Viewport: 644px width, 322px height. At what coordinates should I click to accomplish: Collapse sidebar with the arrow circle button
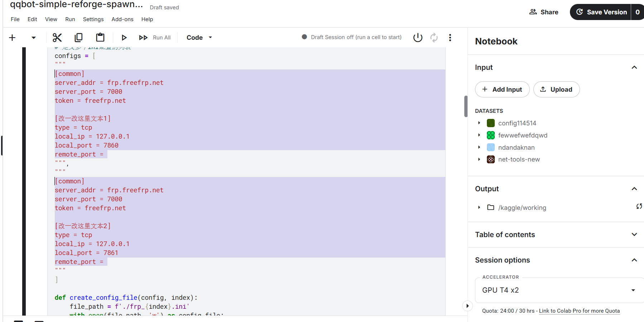[467, 306]
